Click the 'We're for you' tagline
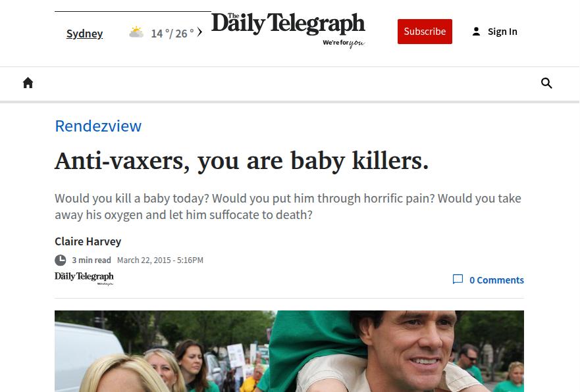The width and height of the screenshot is (580, 392). click(x=344, y=43)
